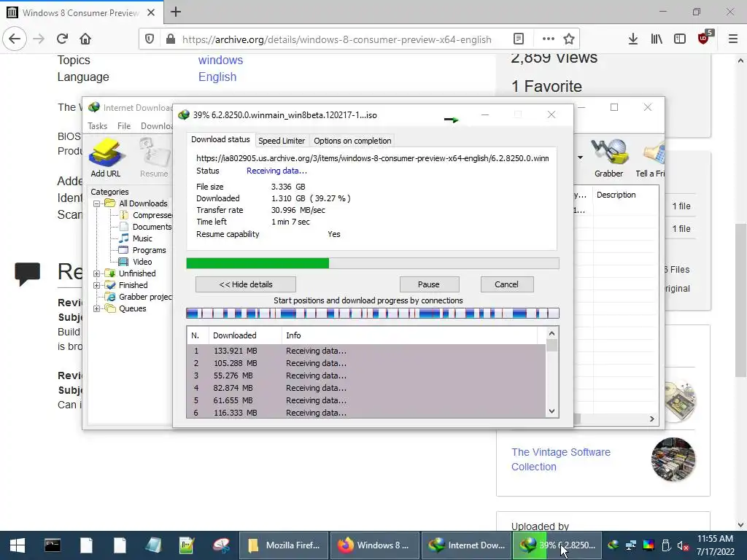Bookmark this page with the star
The height and width of the screenshot is (560, 747).
[569, 39]
